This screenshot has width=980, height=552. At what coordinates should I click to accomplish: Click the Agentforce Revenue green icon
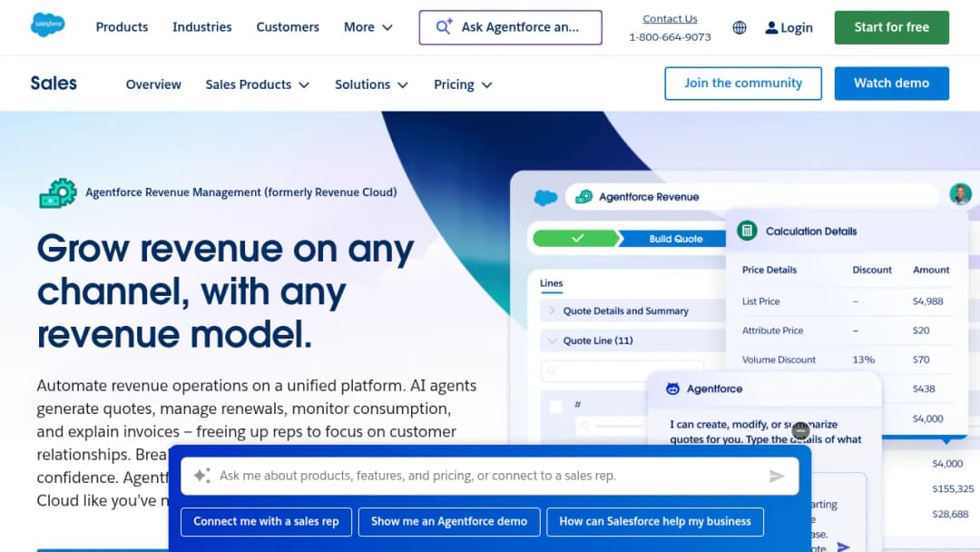(583, 197)
